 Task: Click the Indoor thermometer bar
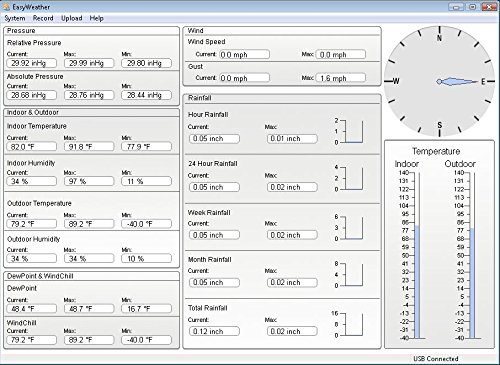click(x=417, y=255)
